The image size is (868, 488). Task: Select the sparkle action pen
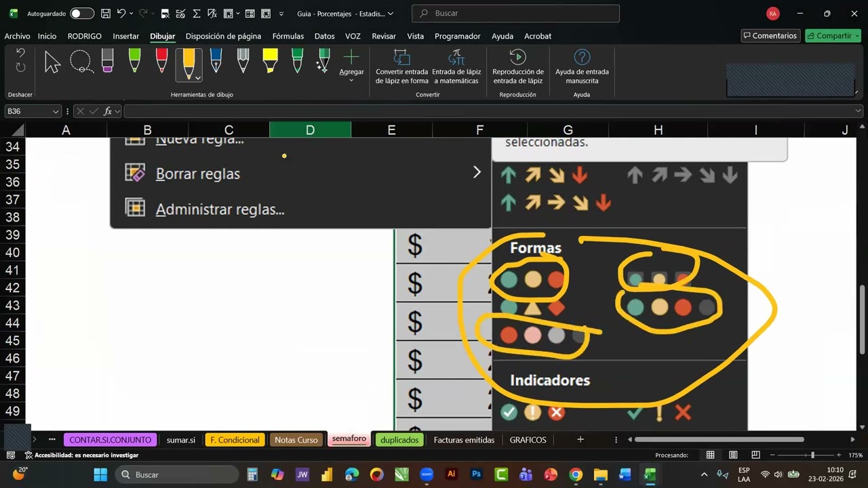click(x=323, y=60)
